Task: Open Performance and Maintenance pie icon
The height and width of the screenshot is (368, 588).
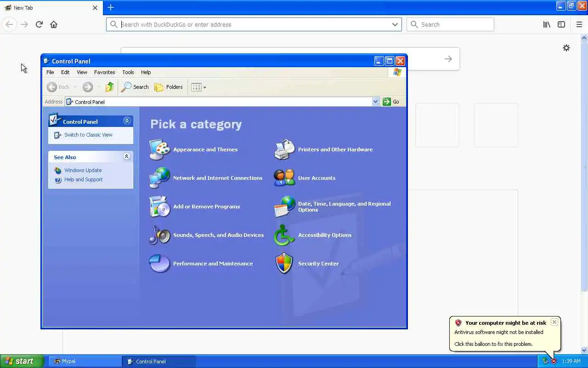Action: 159,264
